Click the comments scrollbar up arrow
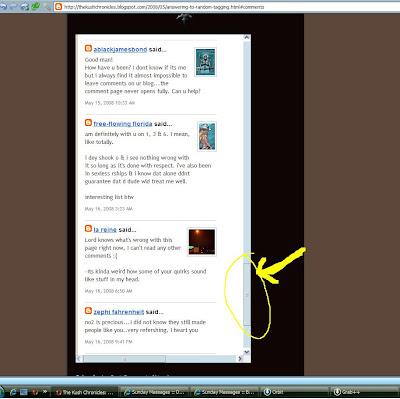Screen dimensions: 400x399 247,37
